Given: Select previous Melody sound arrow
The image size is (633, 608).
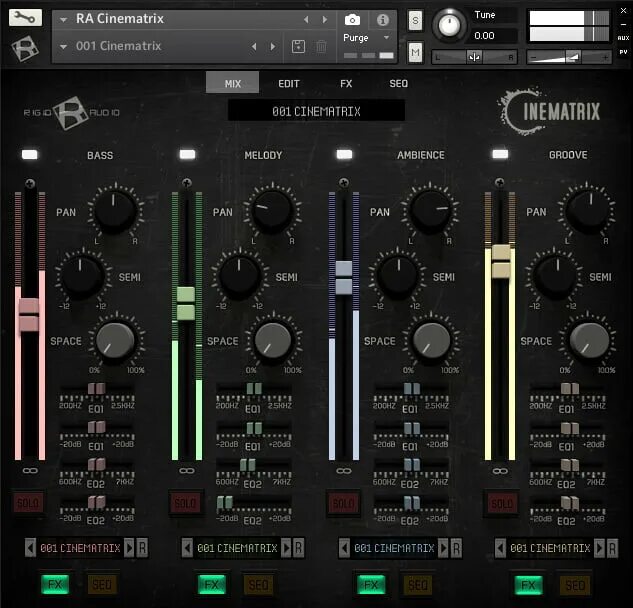Looking at the screenshot, I should tap(187, 548).
